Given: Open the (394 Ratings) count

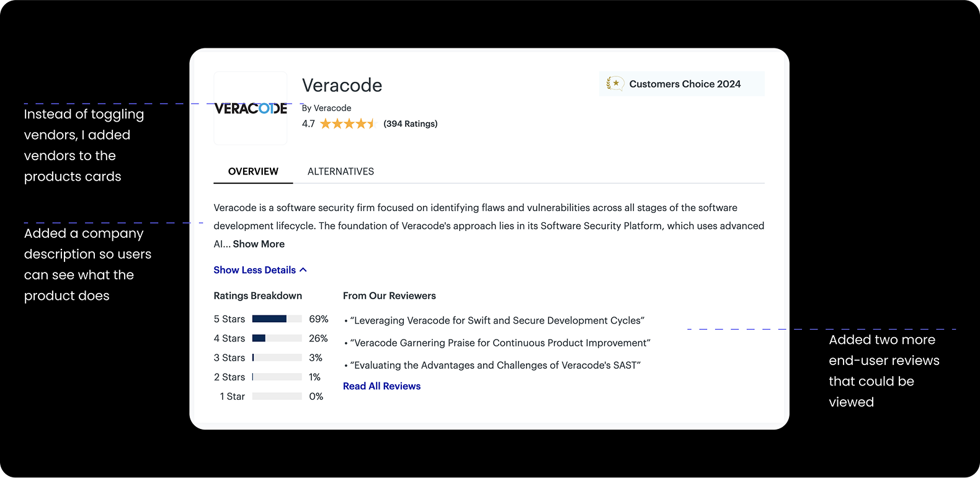Looking at the screenshot, I should [411, 124].
